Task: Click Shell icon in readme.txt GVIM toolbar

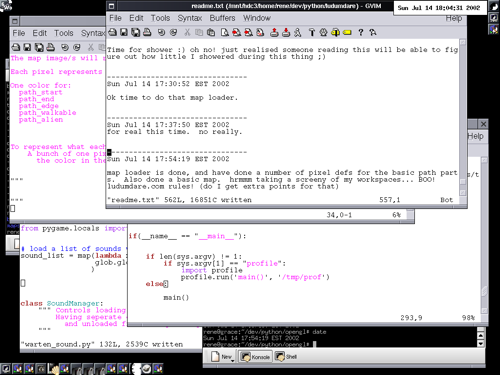Action: 323,32
